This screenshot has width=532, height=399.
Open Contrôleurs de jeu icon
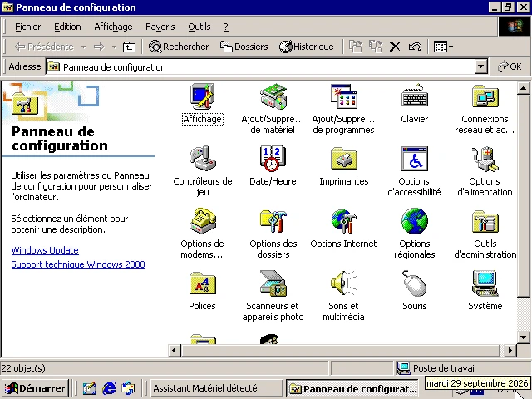pyautogui.click(x=202, y=159)
